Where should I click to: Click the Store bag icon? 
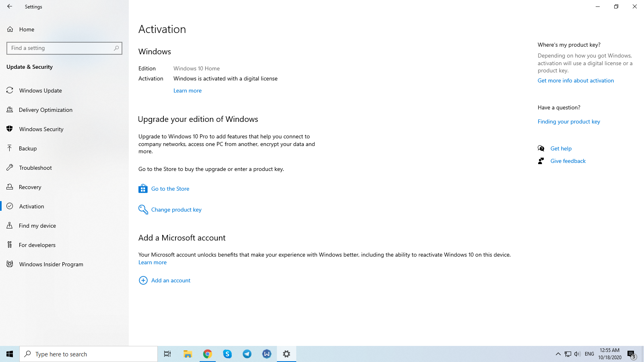pyautogui.click(x=143, y=188)
